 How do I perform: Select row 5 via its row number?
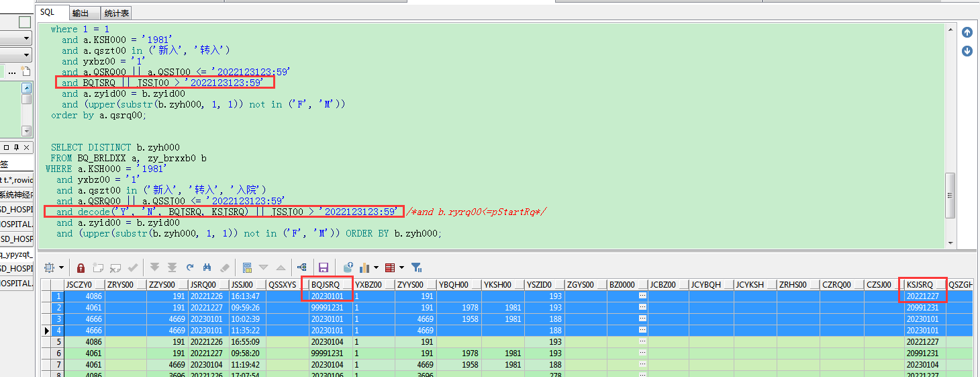click(x=59, y=342)
